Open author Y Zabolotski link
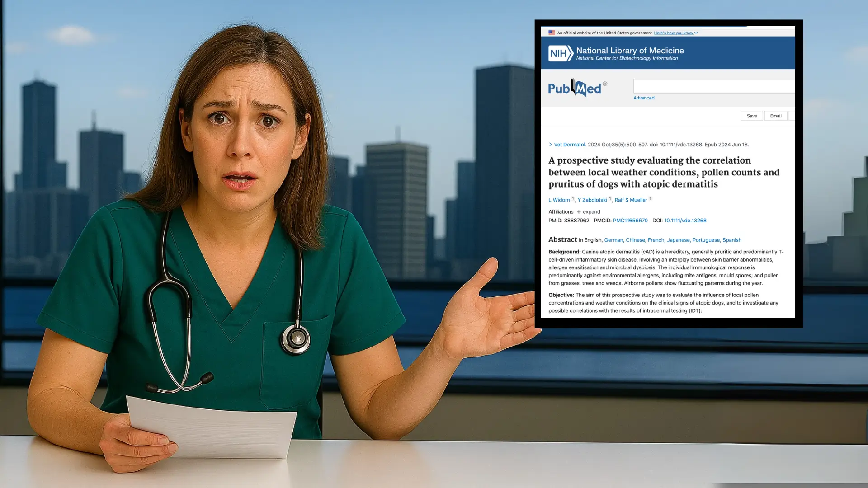868x488 pixels. [x=592, y=200]
